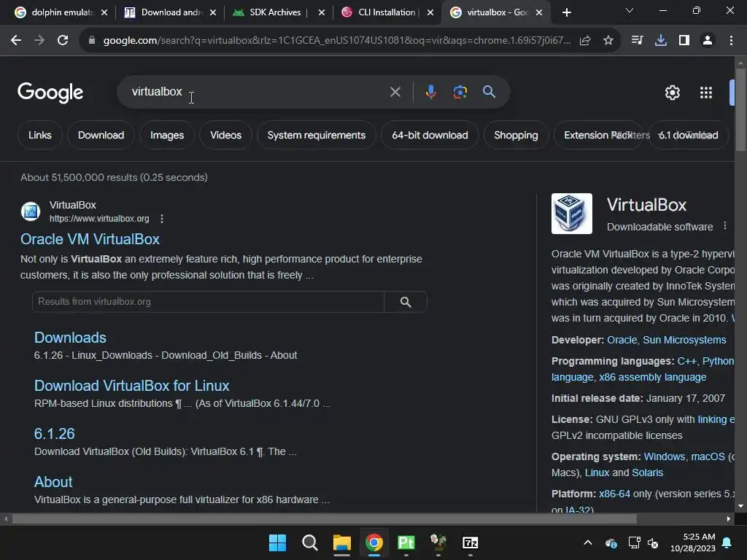
Task: Search within virtualbox.org results button
Action: (x=406, y=302)
